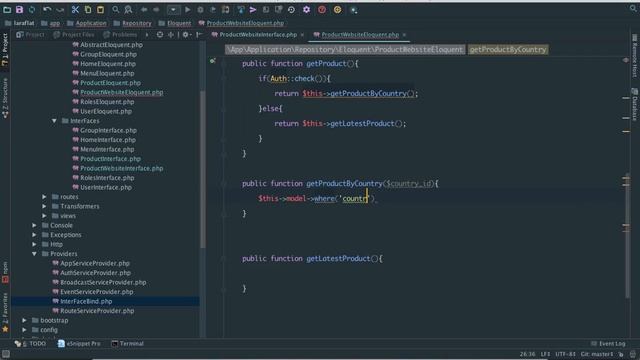Navigate forward with right arrow icon
This screenshot has height=360, width=640.
(156, 9)
